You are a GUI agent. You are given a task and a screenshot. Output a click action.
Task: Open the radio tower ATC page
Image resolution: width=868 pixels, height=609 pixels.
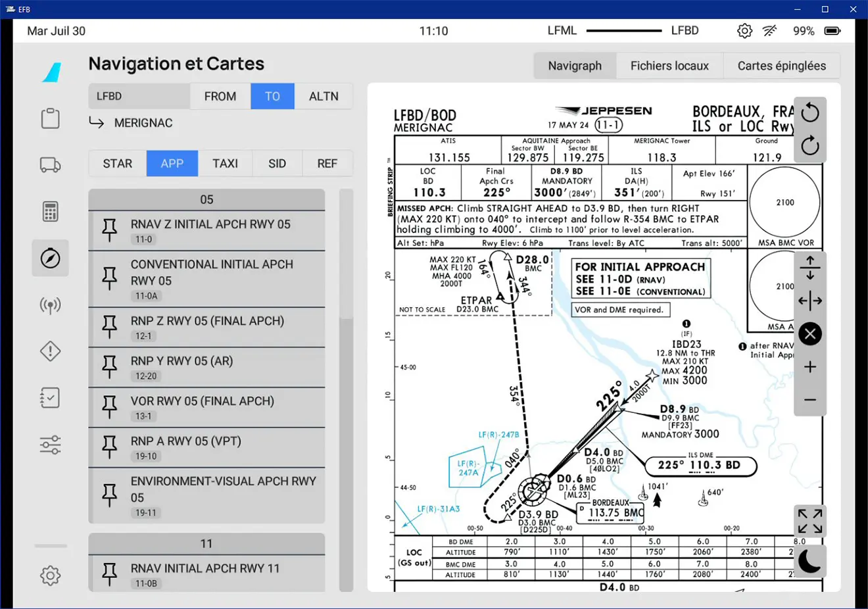[51, 305]
